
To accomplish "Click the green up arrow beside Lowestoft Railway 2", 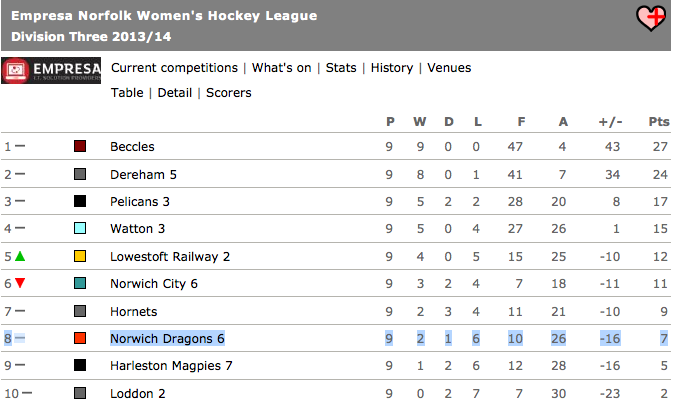I will click(x=20, y=256).
